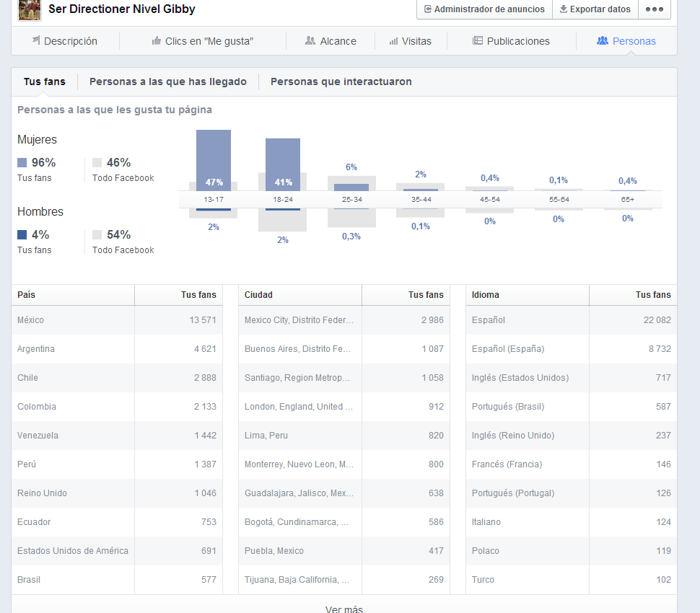
Task: Click the Perú country row
Action: (117, 464)
